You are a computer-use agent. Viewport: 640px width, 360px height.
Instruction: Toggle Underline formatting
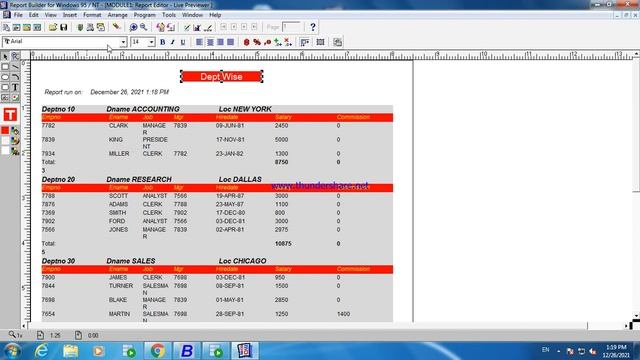(183, 42)
